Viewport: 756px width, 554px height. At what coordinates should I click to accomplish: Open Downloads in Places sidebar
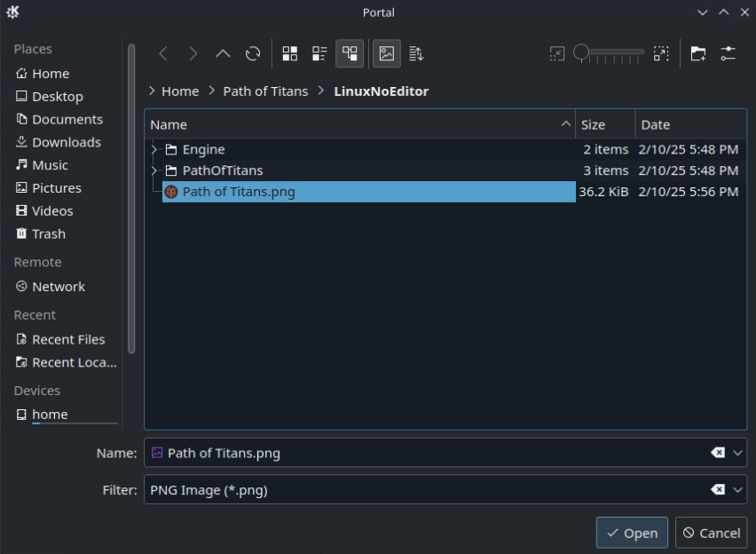tap(66, 142)
